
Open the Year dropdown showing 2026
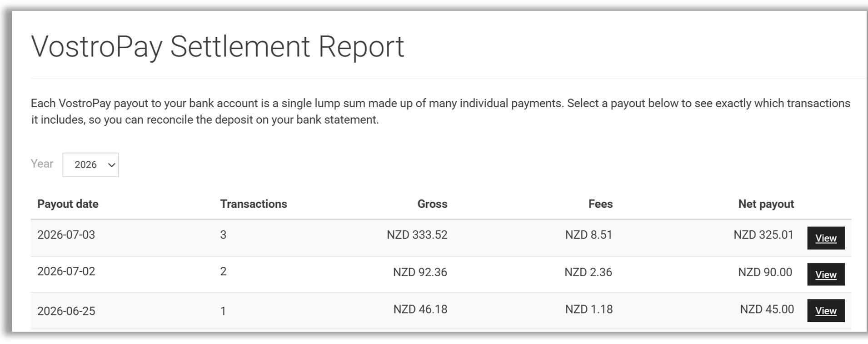pyautogui.click(x=90, y=165)
